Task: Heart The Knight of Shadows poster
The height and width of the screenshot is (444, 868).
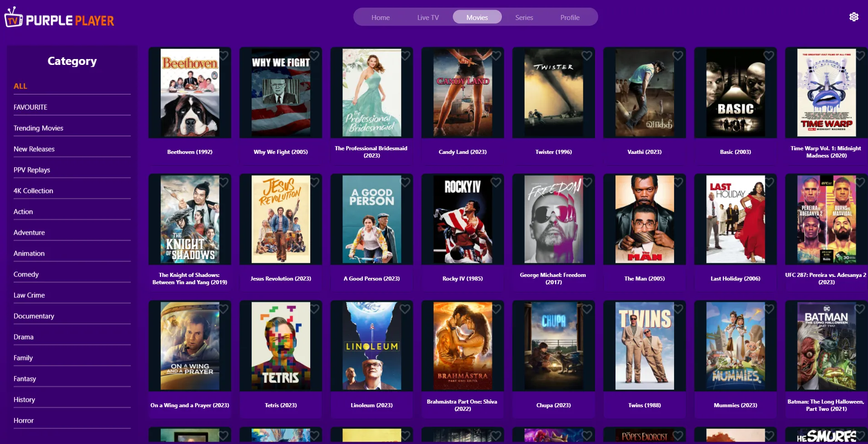Action: click(223, 182)
